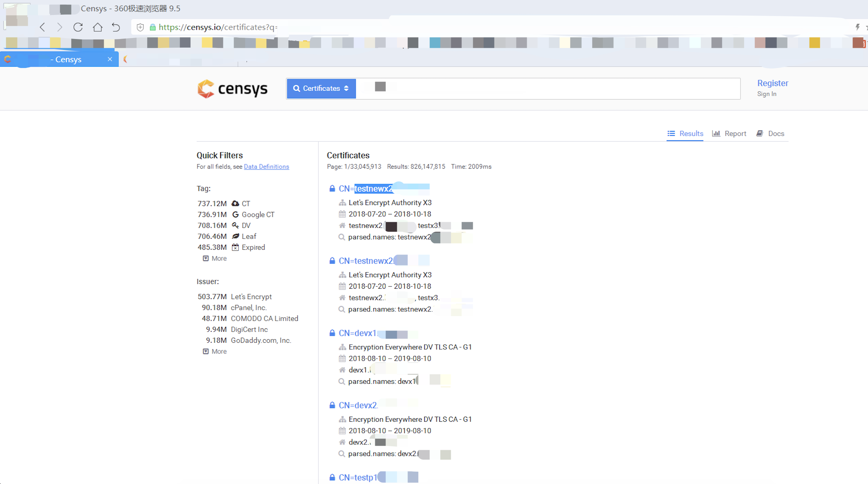Click the shield security icon in address bar
Screen dimensions: 868x484
(141, 27)
